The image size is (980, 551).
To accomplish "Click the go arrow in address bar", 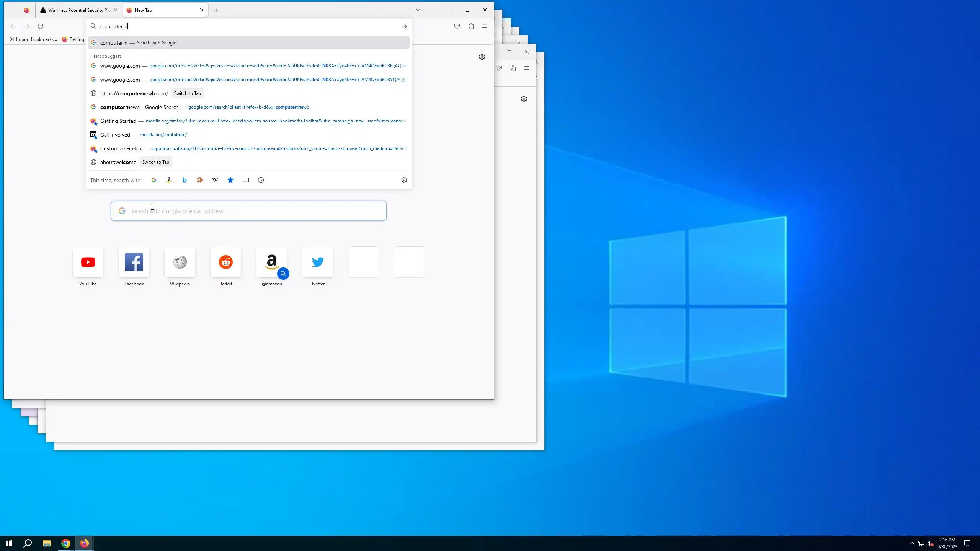I will [x=404, y=26].
